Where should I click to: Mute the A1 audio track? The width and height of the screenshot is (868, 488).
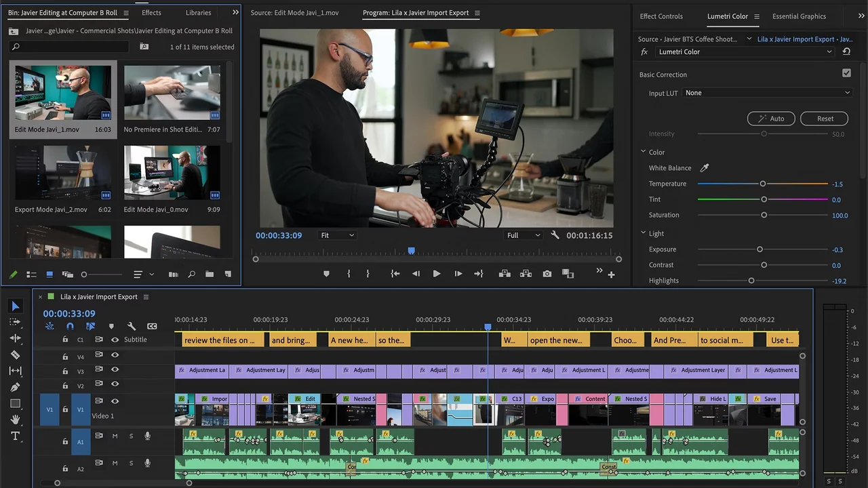(115, 436)
